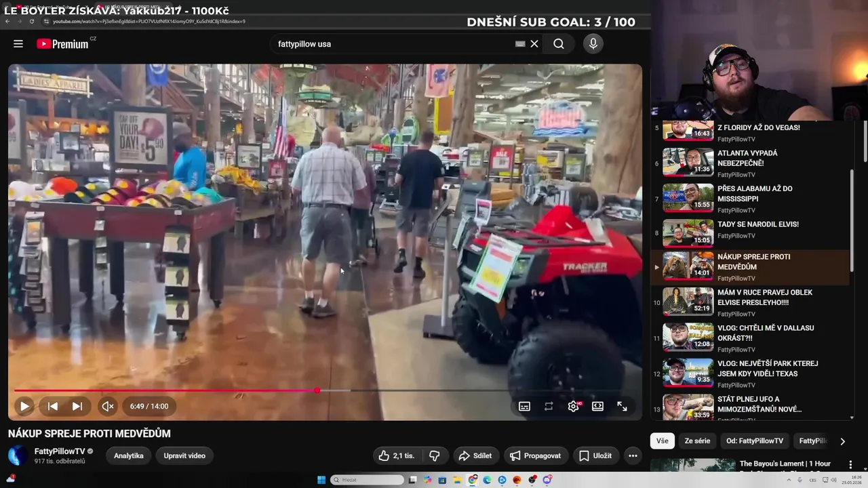Viewport: 868px width, 488px height.
Task: Start voice search with microphone icon
Action: click(x=593, y=43)
